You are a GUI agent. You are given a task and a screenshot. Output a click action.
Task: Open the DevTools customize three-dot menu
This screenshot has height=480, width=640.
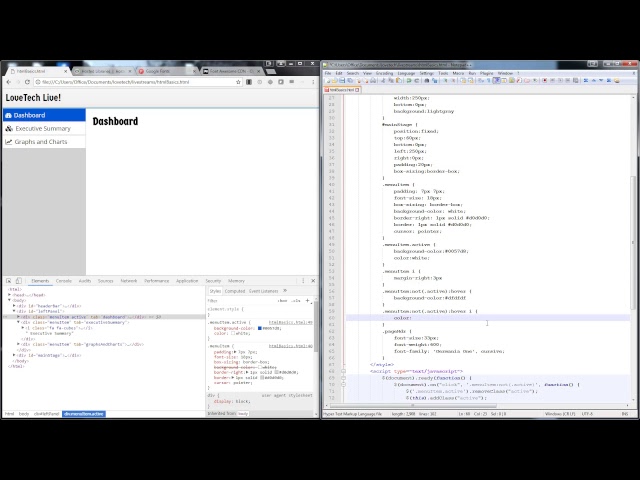[x=303, y=281]
